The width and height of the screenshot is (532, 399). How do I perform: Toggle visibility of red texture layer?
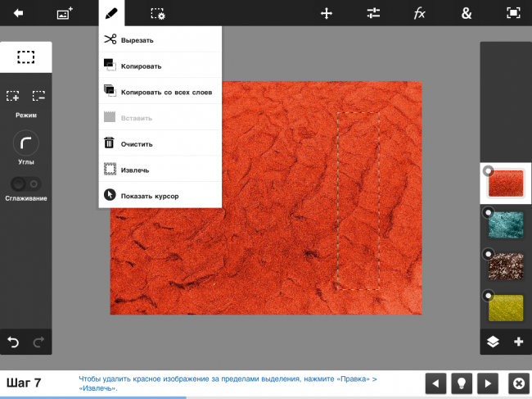pos(489,171)
